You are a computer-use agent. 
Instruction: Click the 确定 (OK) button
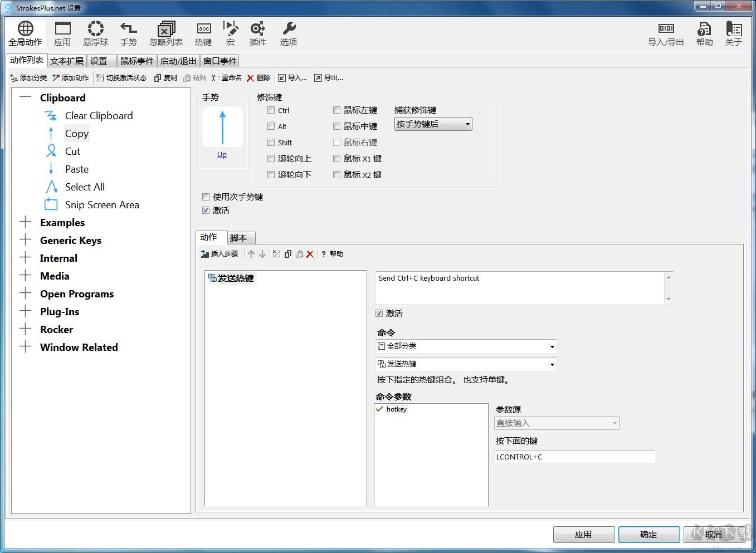(x=648, y=534)
